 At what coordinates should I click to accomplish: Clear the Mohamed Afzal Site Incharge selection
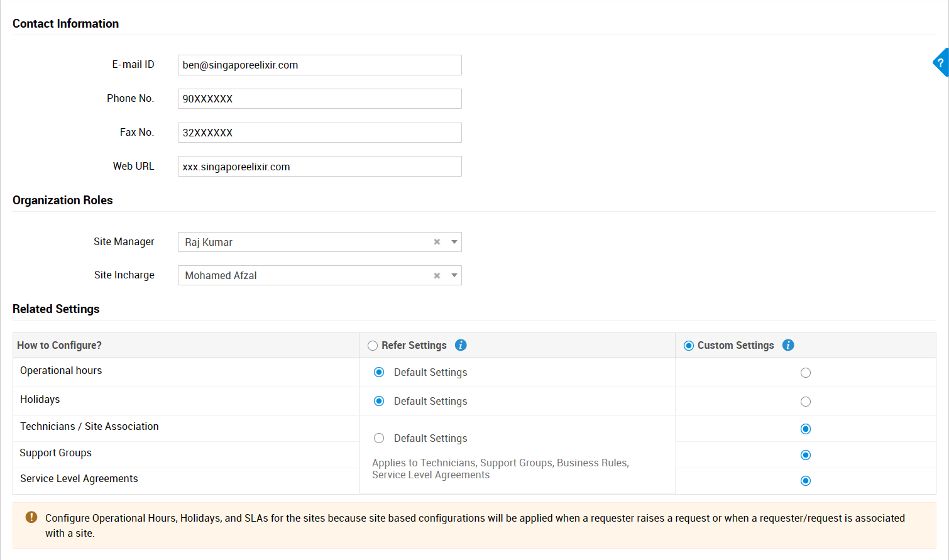tap(437, 275)
